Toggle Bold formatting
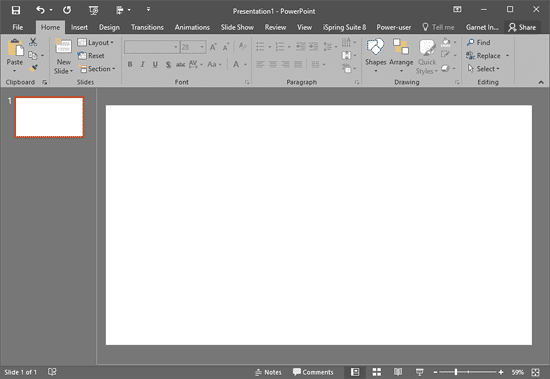This screenshot has width=550, height=379. [130, 65]
